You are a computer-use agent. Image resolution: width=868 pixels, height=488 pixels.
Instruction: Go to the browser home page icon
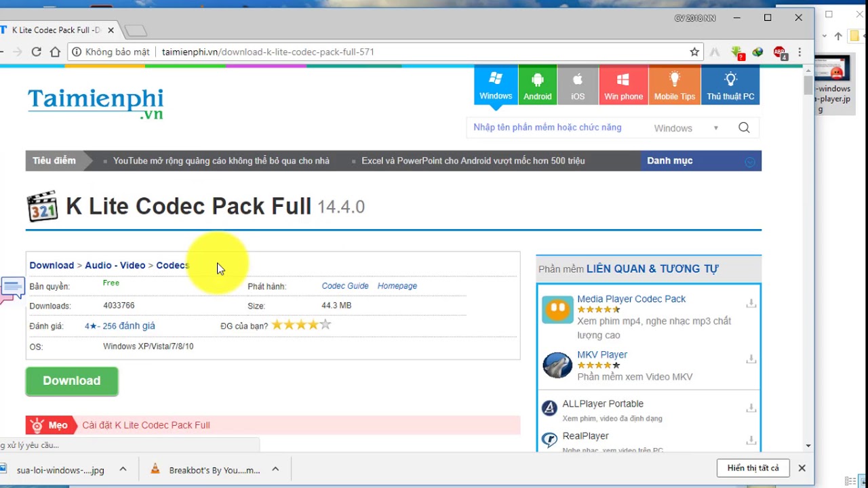point(56,52)
